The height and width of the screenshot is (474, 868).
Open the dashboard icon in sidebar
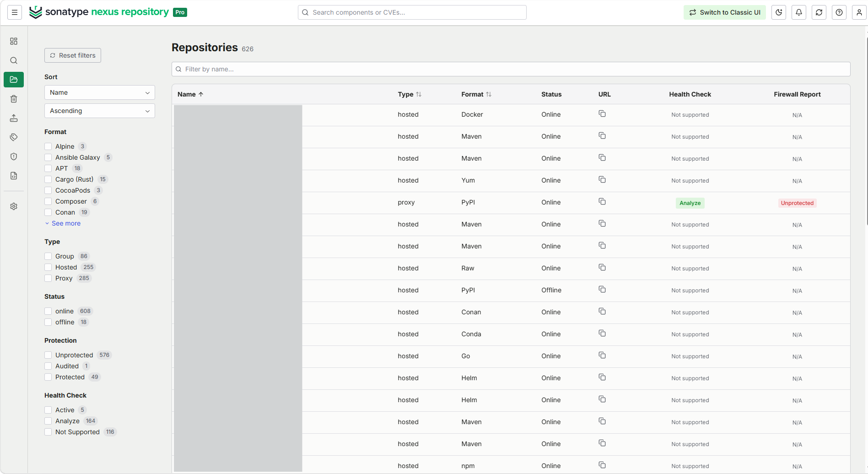click(x=14, y=41)
